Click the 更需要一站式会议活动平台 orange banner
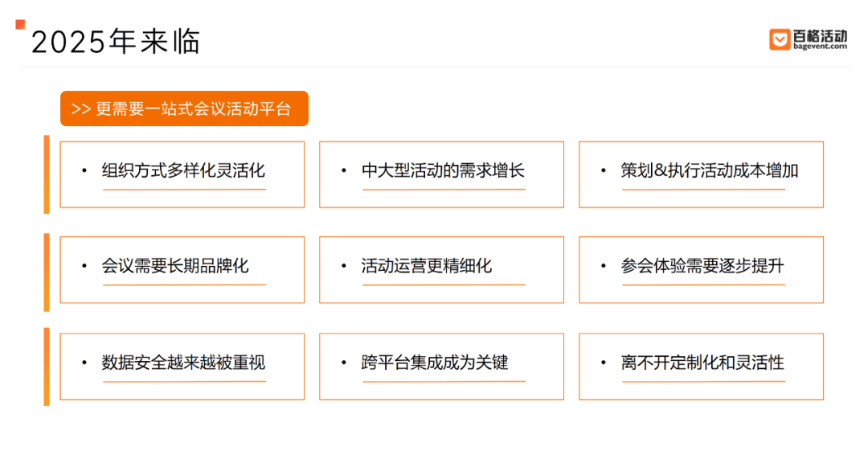The width and height of the screenshot is (868, 475). pyautogui.click(x=184, y=109)
